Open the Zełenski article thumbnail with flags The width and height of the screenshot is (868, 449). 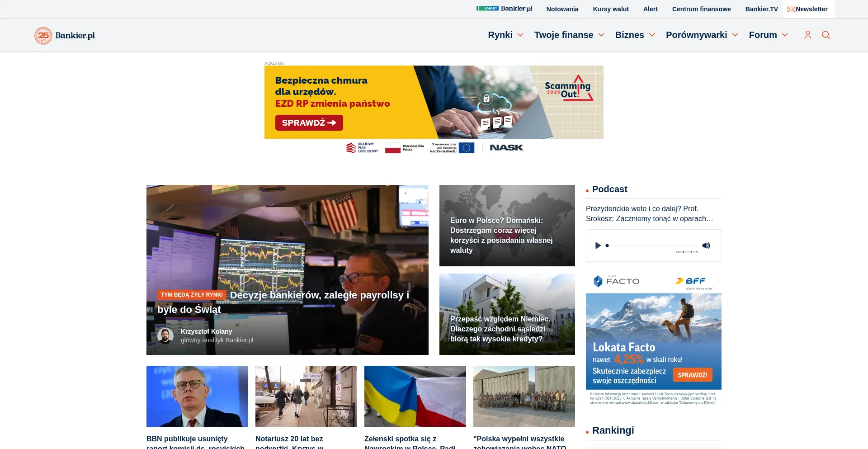tap(415, 396)
